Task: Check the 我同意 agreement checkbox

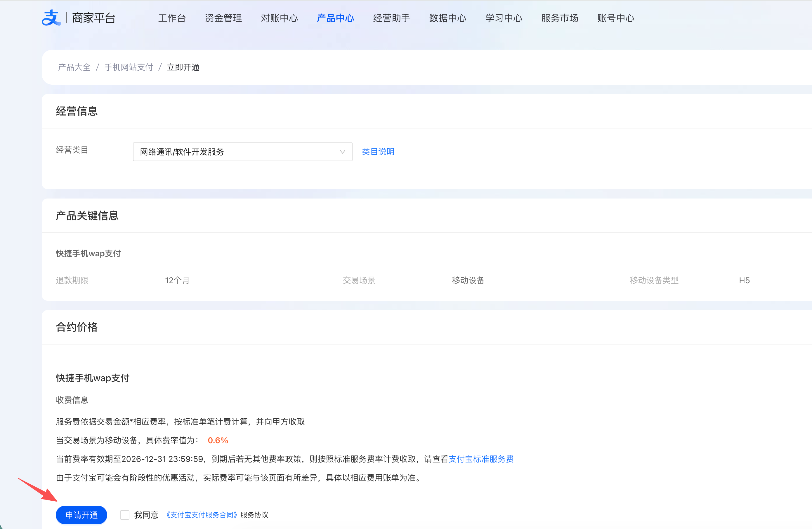Action: coord(125,515)
